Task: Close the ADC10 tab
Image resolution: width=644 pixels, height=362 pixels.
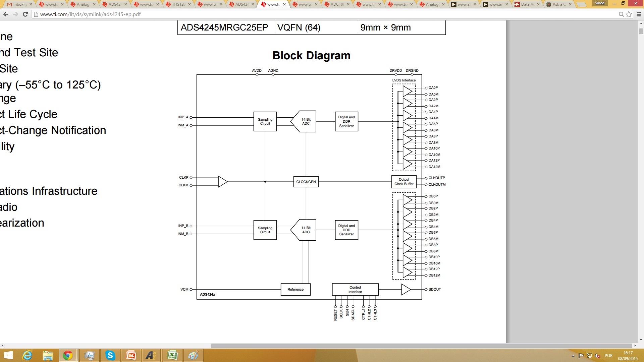Action: [348, 4]
